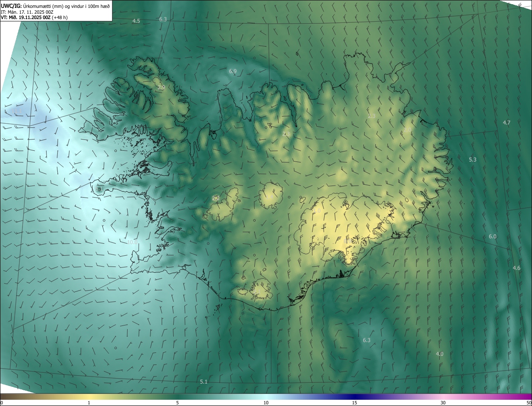Click the 6.3 value above the 4.0 label

[367, 340]
